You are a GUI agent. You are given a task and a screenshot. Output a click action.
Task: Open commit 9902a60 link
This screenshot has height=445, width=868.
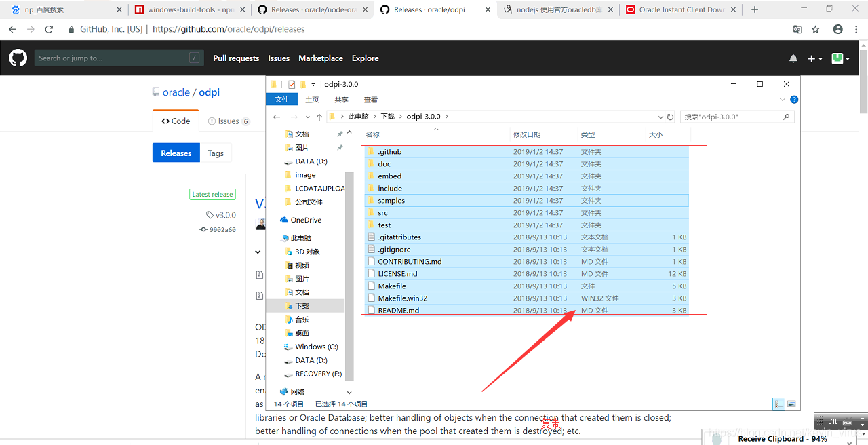(218, 230)
